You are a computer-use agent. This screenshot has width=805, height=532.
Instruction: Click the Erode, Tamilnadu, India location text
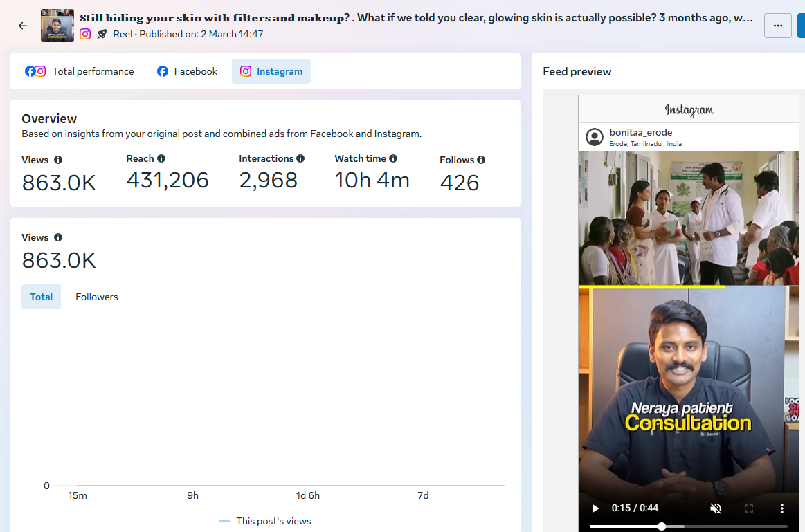(645, 144)
